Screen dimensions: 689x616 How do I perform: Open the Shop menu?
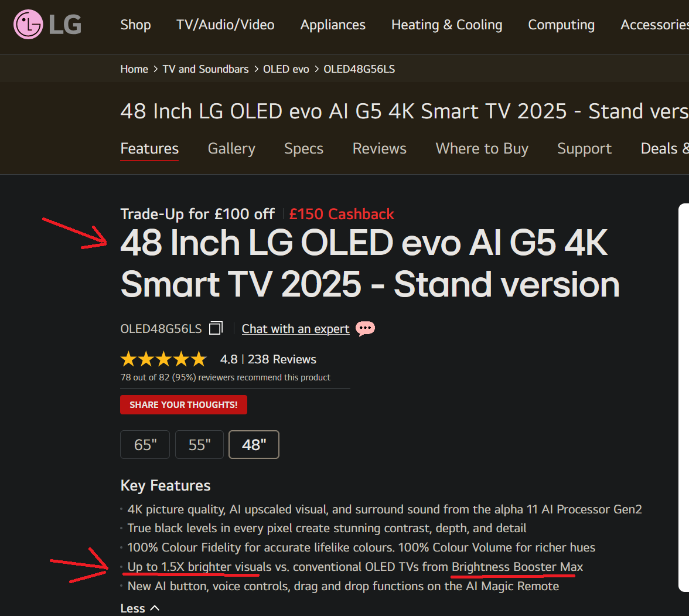[x=135, y=25]
